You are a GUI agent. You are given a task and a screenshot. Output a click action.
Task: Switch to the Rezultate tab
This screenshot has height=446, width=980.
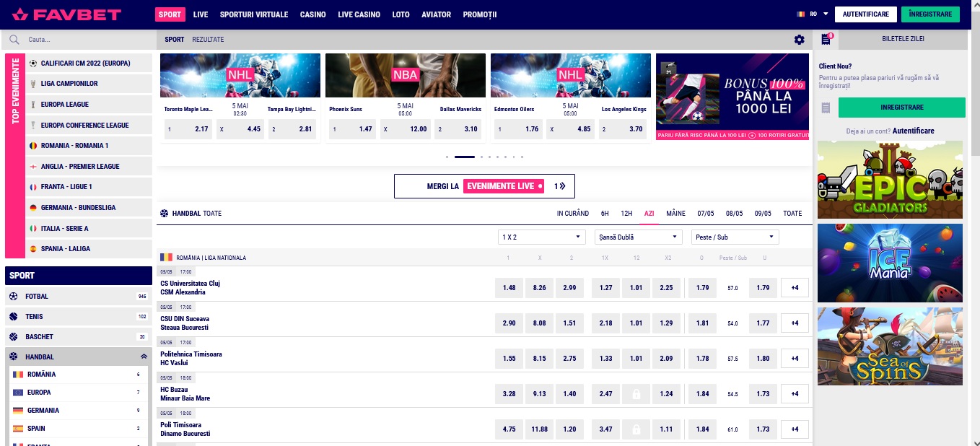point(208,40)
